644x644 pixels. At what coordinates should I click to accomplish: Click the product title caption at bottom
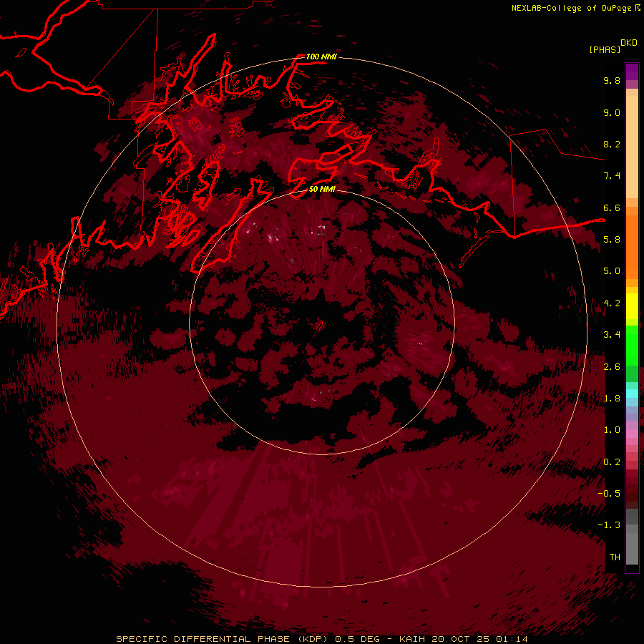pos(321,639)
